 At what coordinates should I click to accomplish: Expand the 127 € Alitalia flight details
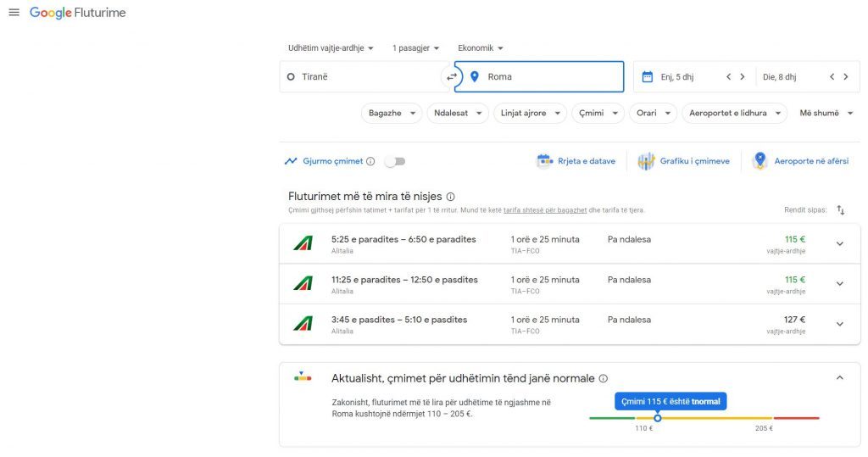pos(840,324)
